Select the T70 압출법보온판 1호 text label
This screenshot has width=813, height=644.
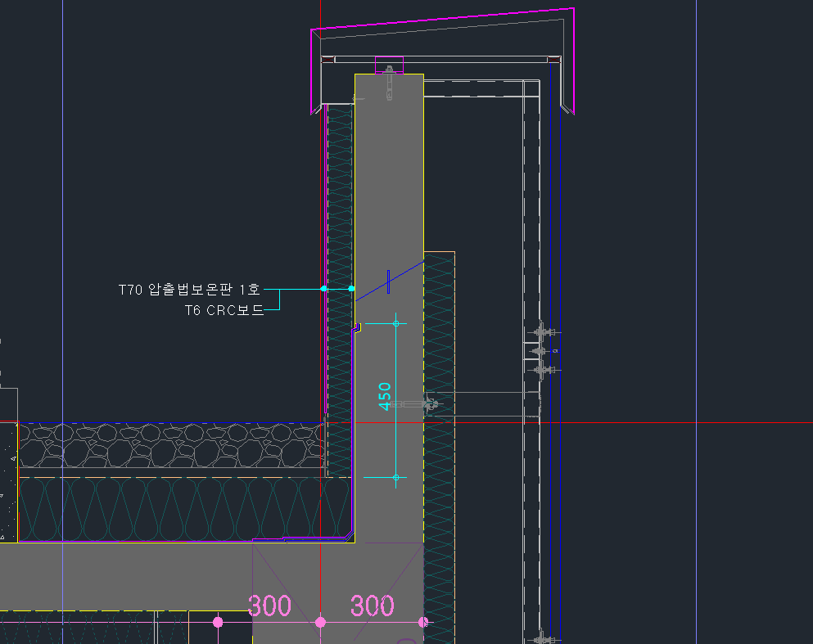188,289
